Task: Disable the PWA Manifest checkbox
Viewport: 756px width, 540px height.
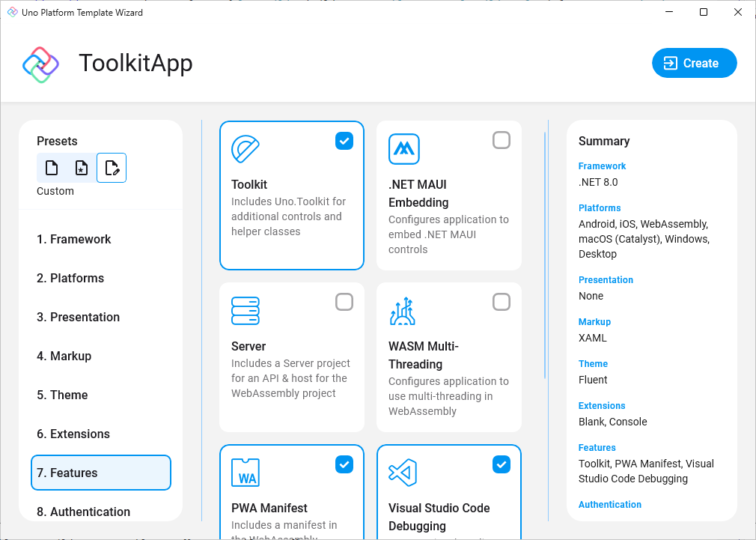Action: point(344,464)
